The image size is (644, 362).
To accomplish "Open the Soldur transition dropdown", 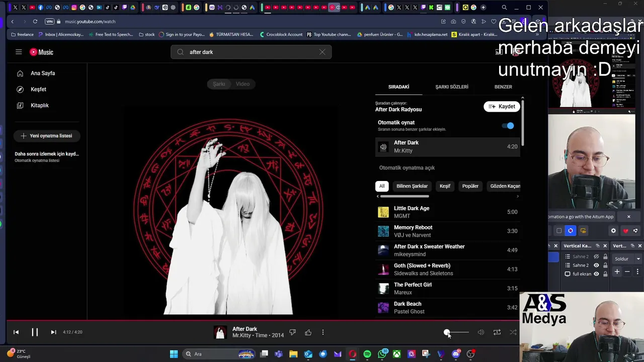I will pyautogui.click(x=627, y=259).
